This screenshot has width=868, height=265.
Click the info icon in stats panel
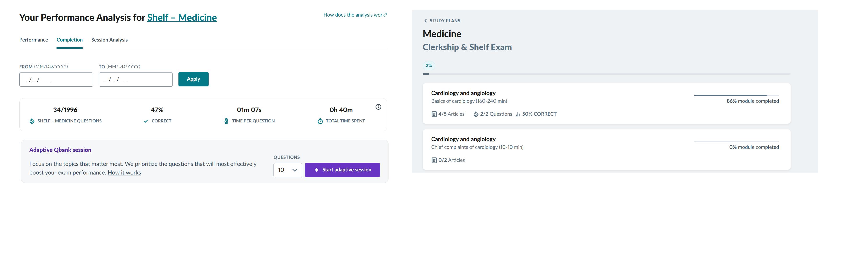378,107
